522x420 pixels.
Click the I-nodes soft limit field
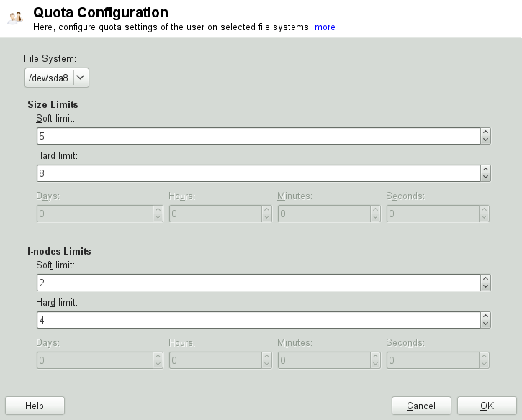pyautogui.click(x=258, y=283)
